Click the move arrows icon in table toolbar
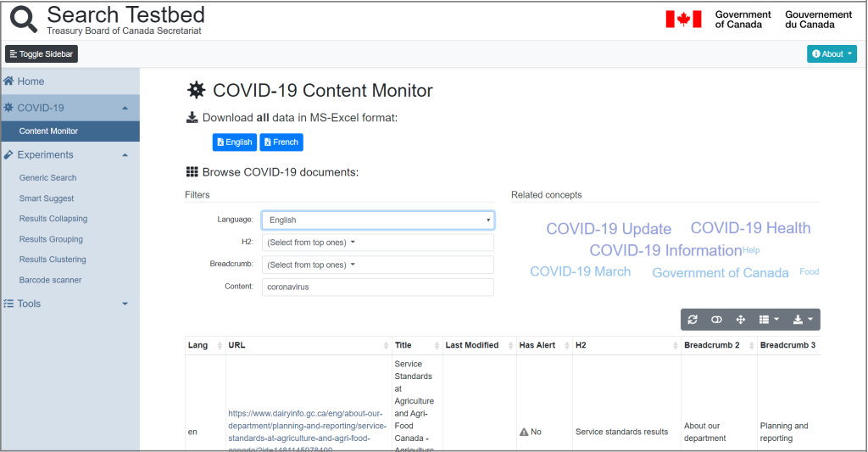868x452 pixels. click(x=741, y=320)
